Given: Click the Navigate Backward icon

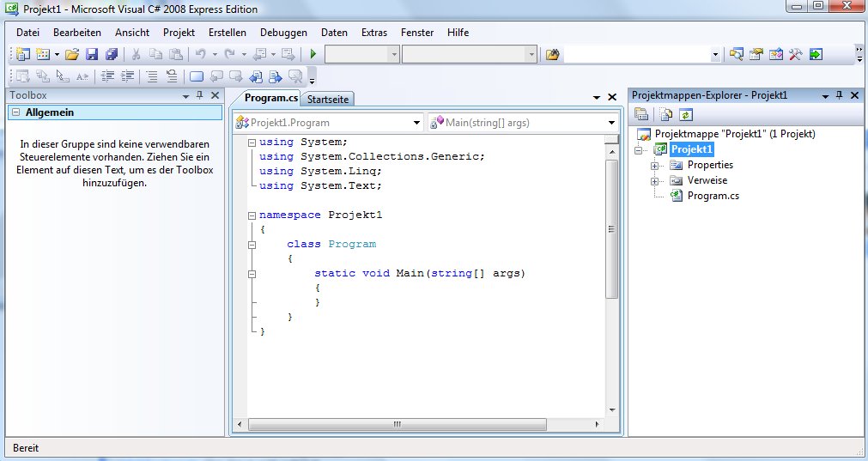Looking at the screenshot, I should pos(259,54).
